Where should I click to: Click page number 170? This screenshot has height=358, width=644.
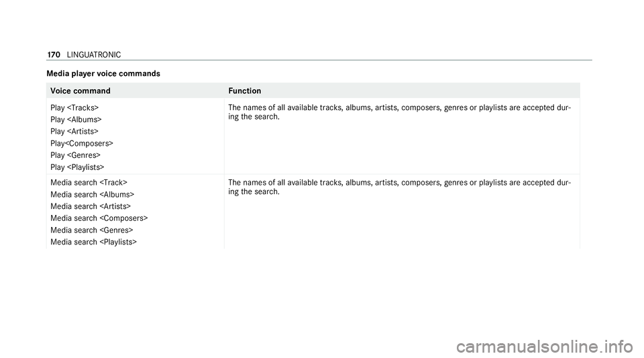pos(54,54)
